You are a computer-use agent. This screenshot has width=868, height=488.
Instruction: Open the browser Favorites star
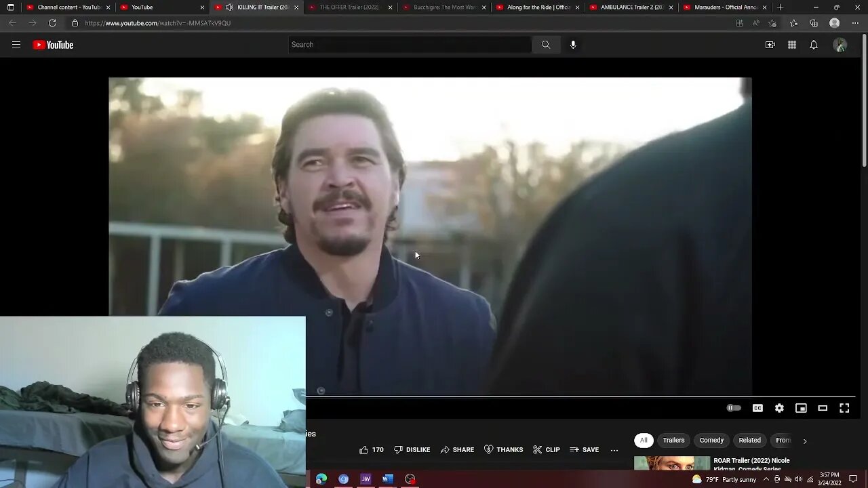(794, 23)
